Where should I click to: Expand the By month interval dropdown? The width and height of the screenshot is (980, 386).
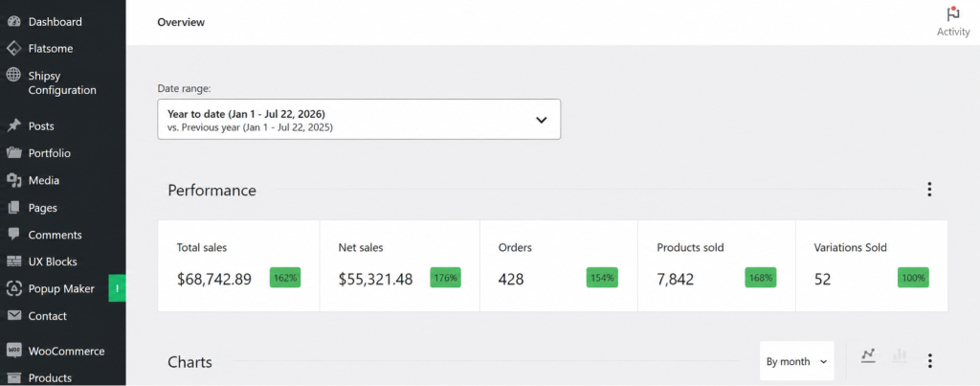point(797,361)
